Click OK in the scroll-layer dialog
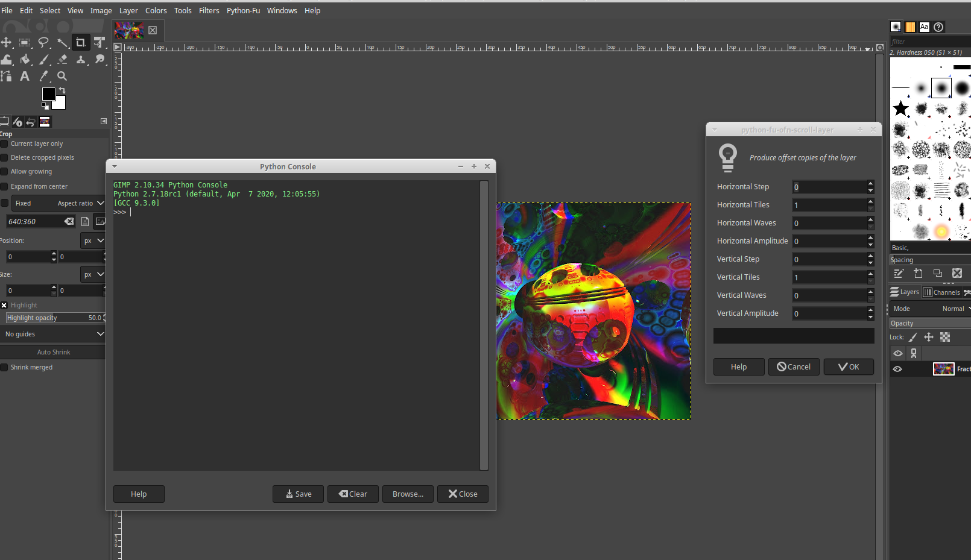971x560 pixels. (849, 367)
